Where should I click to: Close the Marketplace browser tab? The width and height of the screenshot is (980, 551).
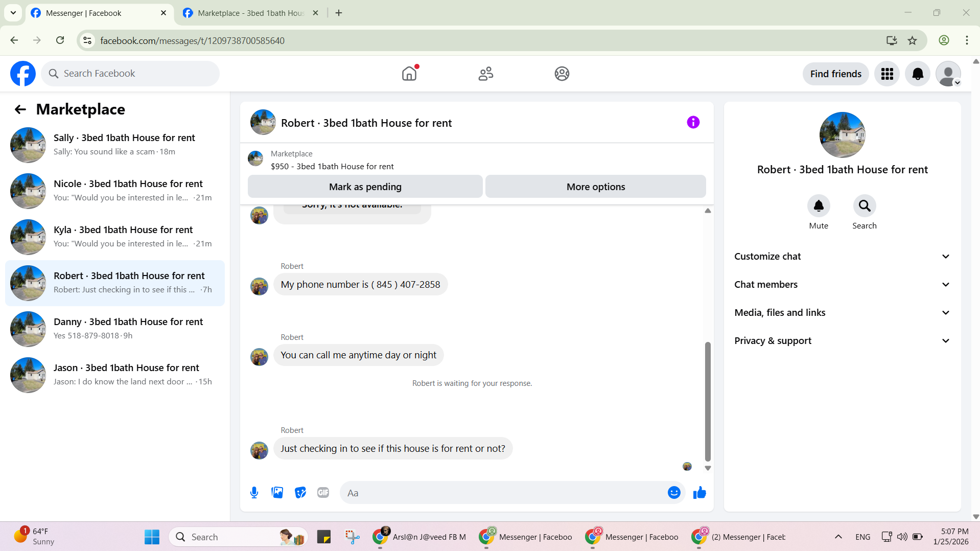pos(316,13)
